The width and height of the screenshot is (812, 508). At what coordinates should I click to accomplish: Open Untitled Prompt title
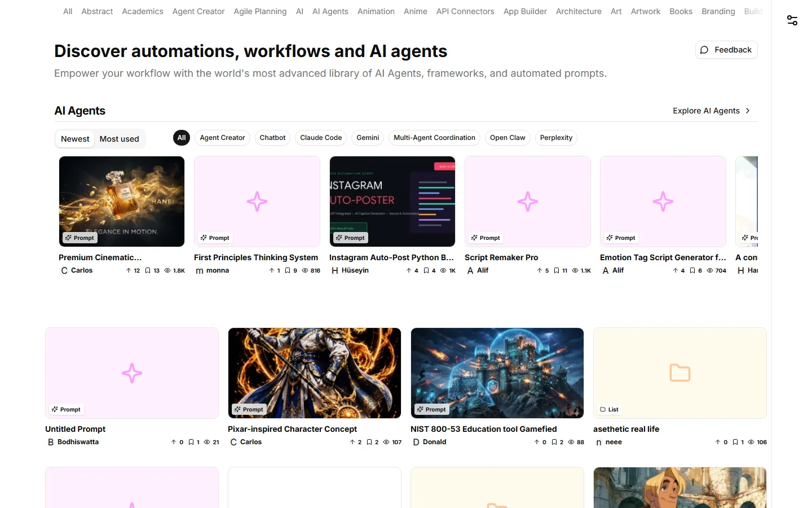click(x=76, y=429)
